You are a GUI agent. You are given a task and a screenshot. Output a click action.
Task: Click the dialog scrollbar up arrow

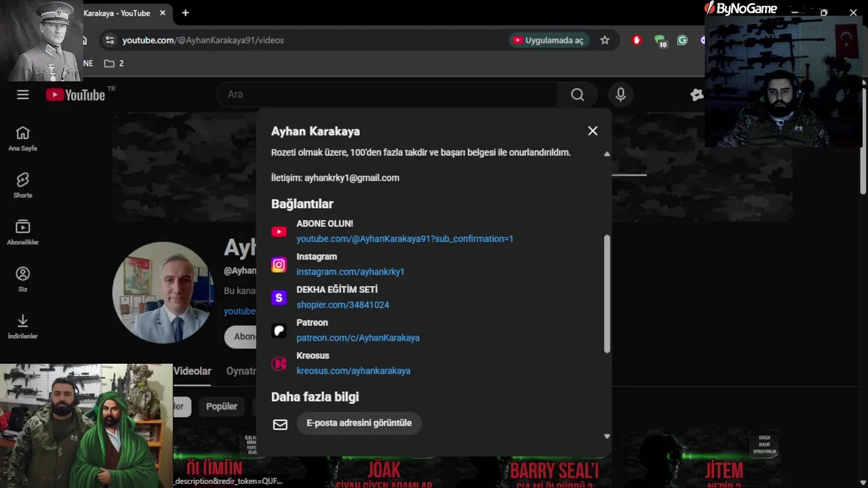(x=607, y=155)
